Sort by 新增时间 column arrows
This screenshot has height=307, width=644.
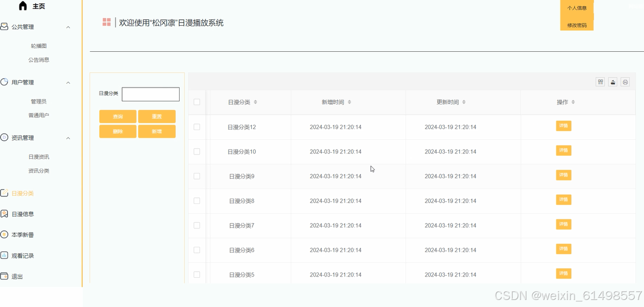pos(349,102)
